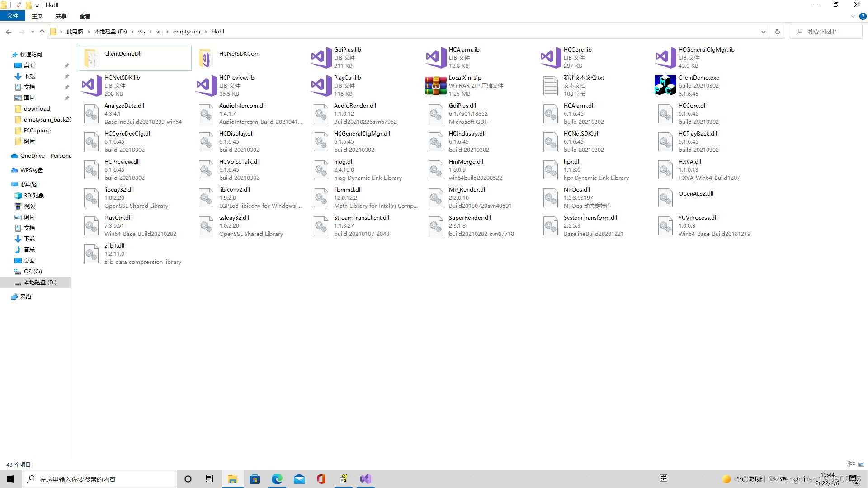
Task: Select AudioIntercom.dll file icon
Action: 206,114
